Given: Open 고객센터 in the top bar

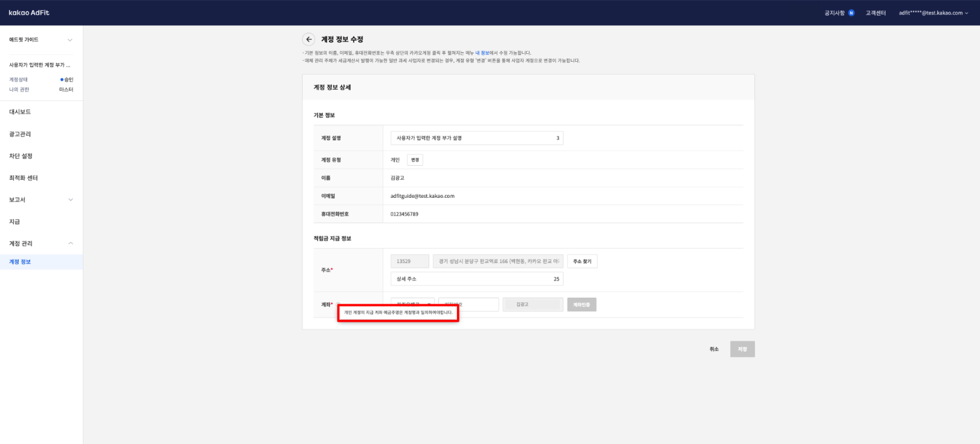Looking at the screenshot, I should click(875, 13).
